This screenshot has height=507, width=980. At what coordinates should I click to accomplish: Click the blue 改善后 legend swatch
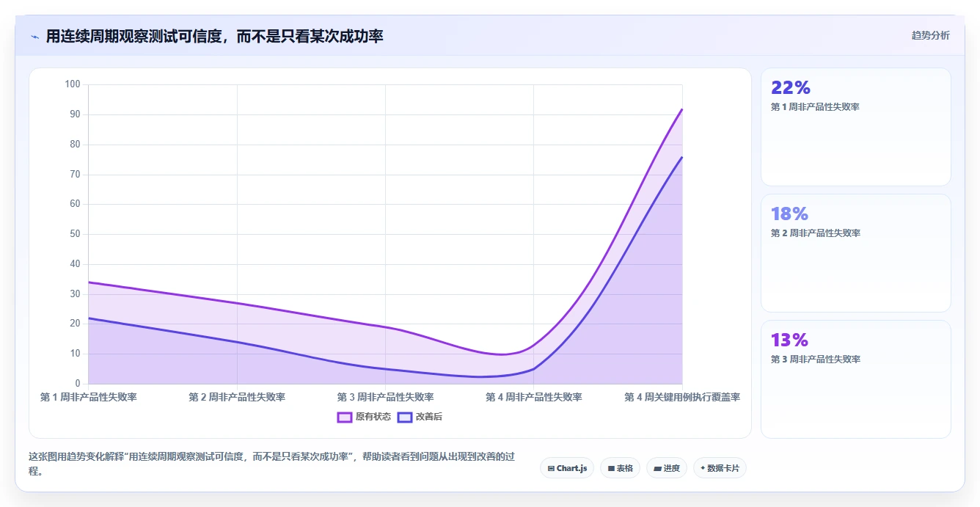[x=405, y=417]
